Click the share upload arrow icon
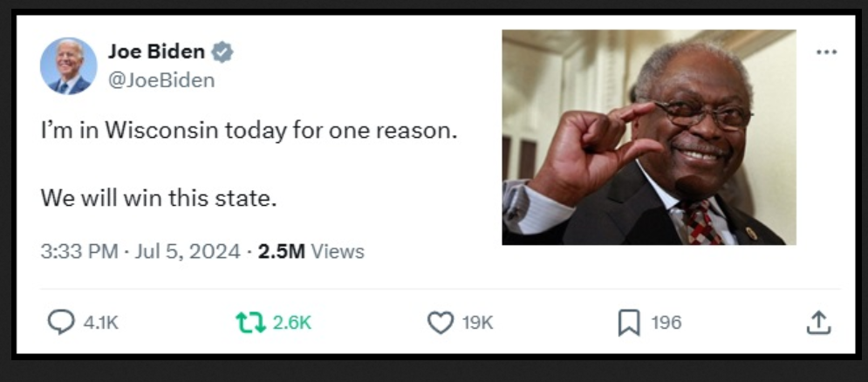Viewport: 868px width, 382px height. click(817, 323)
